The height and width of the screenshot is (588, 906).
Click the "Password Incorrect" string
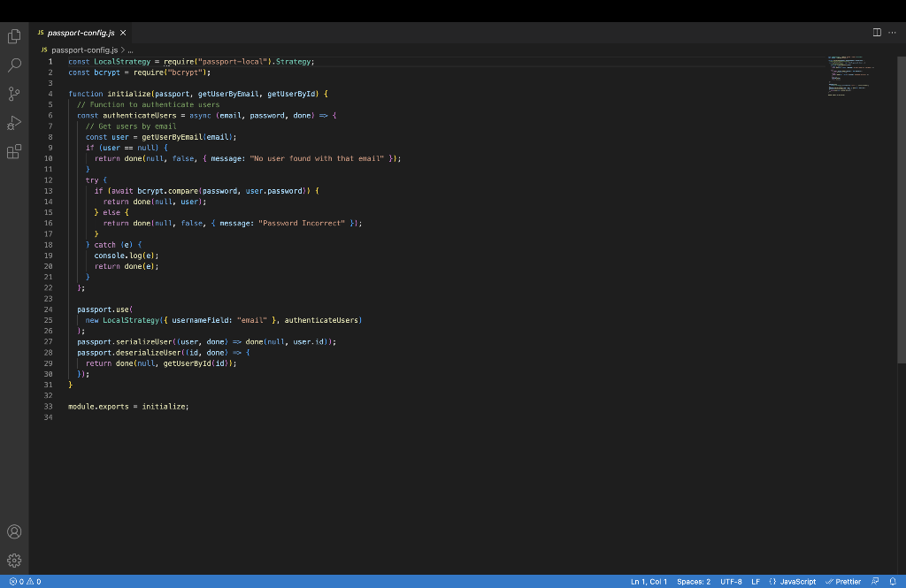[302, 223]
